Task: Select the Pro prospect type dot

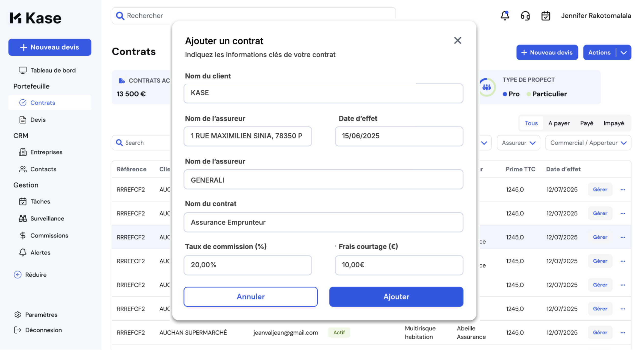Action: click(505, 94)
